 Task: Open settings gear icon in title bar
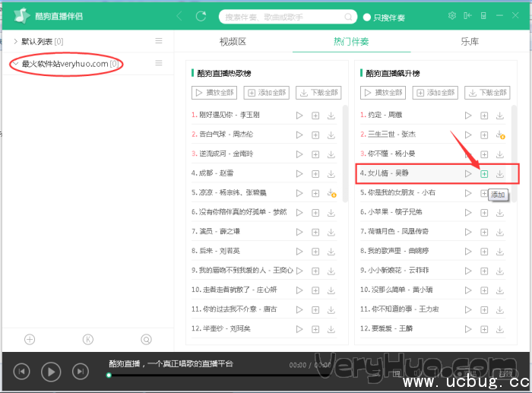click(x=452, y=16)
